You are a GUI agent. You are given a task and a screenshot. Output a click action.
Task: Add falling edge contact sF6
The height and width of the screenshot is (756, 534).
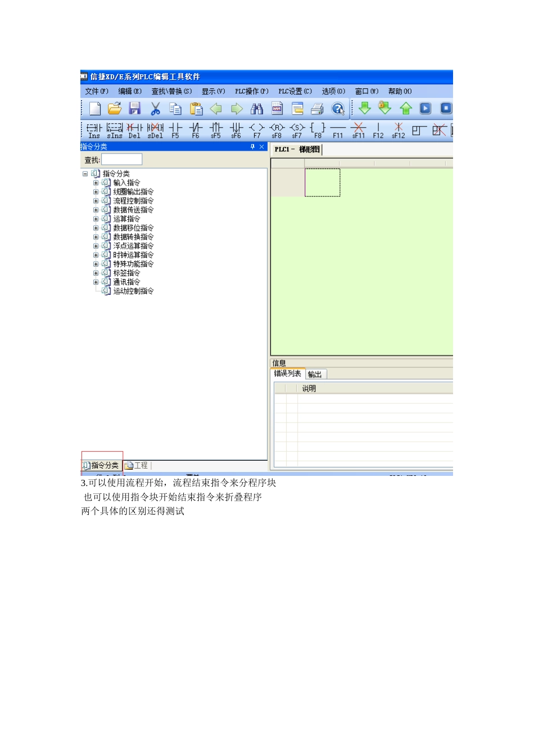click(236, 131)
